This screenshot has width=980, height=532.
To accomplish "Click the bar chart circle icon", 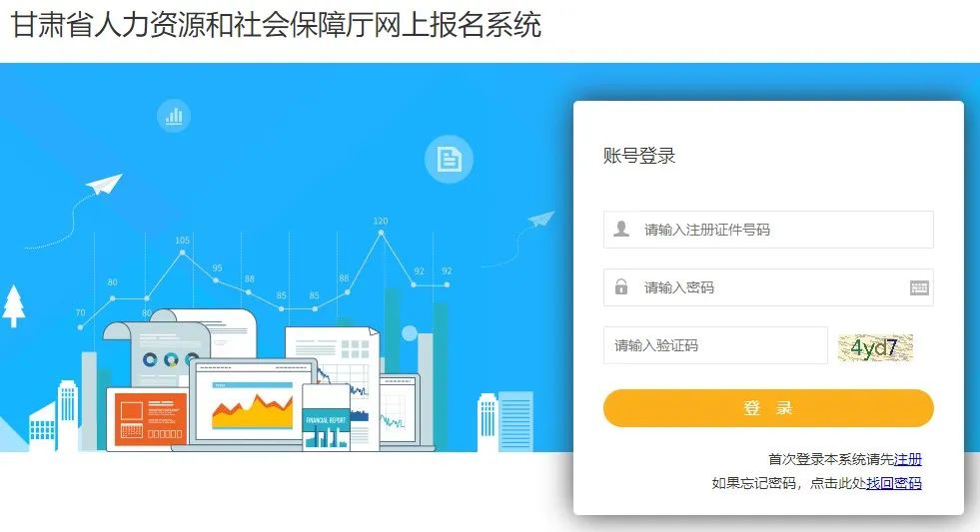I will tap(174, 116).
